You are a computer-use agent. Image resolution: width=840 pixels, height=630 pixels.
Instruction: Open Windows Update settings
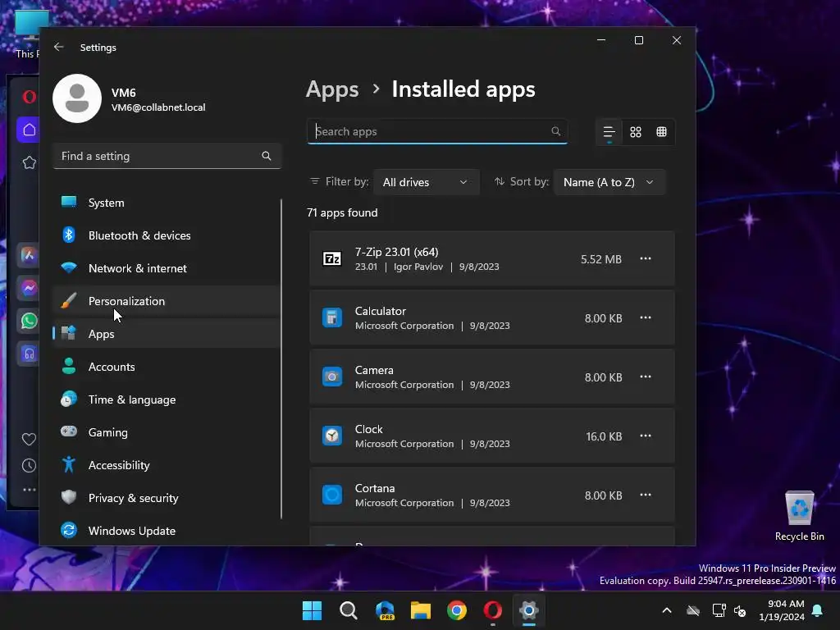point(166,531)
